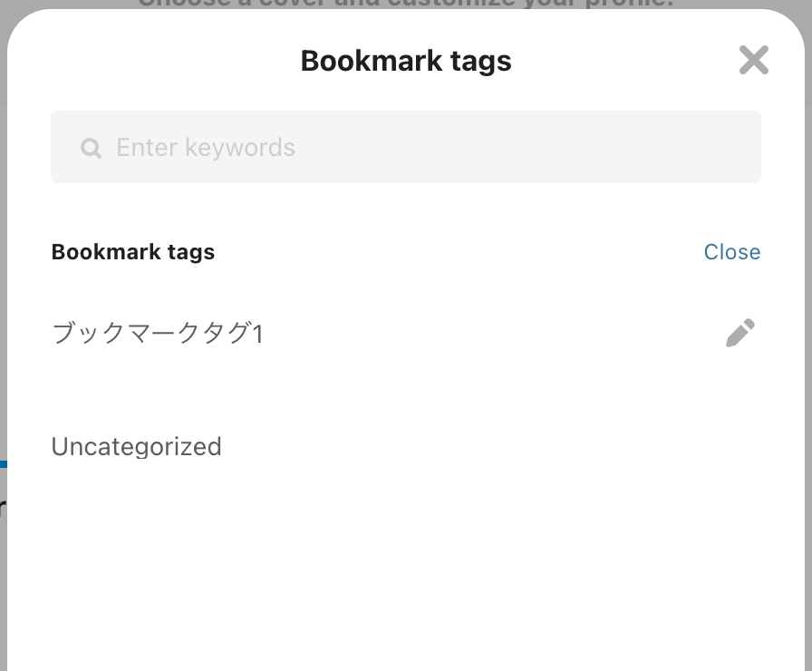Screen dimensions: 812x671
Task: Click the edit pencil icon beside ブックマークタグ1
Action: [740, 333]
